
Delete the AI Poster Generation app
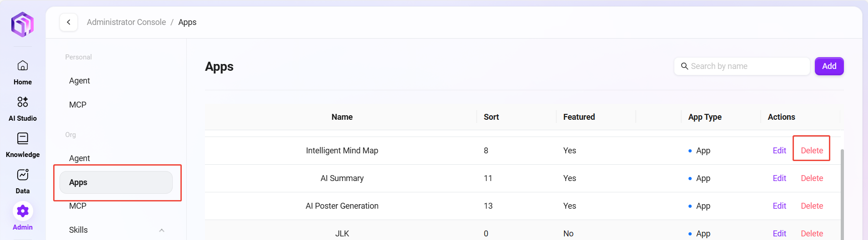[x=812, y=206]
